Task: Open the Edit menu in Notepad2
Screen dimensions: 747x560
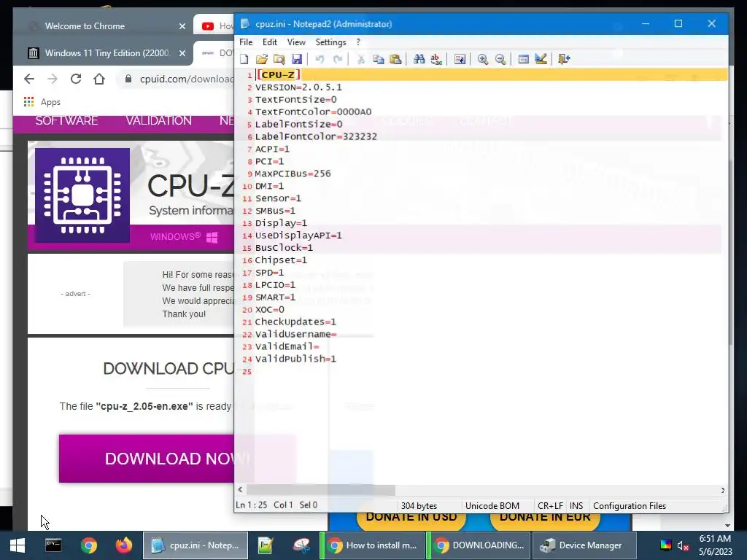Action: pyautogui.click(x=270, y=42)
